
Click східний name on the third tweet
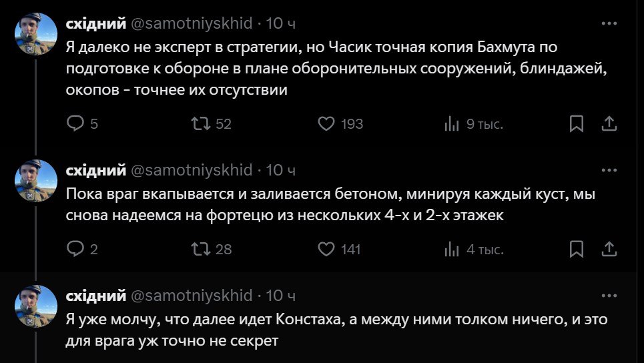[x=96, y=296]
